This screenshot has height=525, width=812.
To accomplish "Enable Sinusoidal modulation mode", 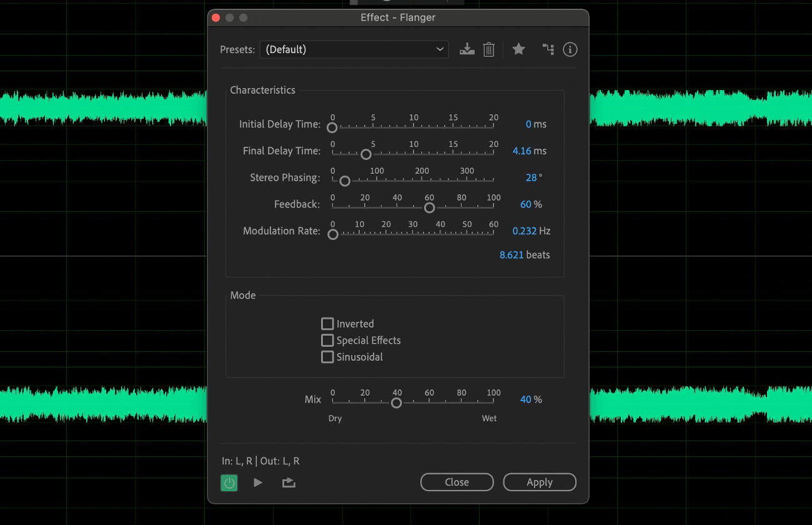I will pyautogui.click(x=327, y=357).
